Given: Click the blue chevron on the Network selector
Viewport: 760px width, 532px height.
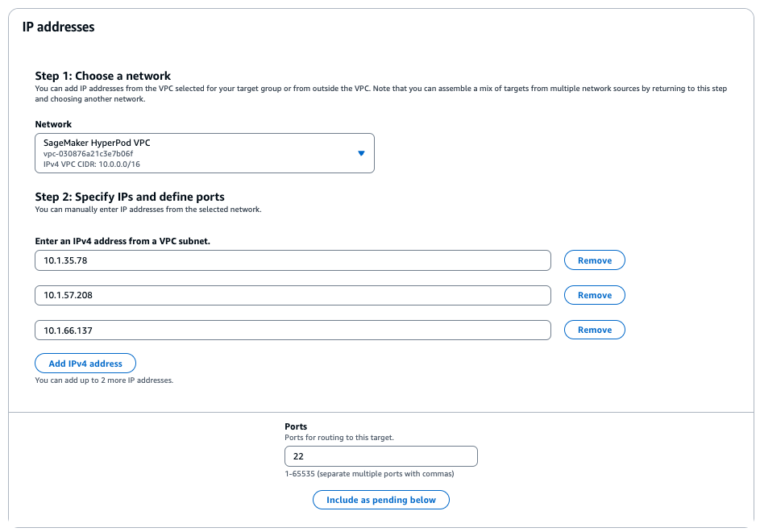Looking at the screenshot, I should (x=361, y=152).
